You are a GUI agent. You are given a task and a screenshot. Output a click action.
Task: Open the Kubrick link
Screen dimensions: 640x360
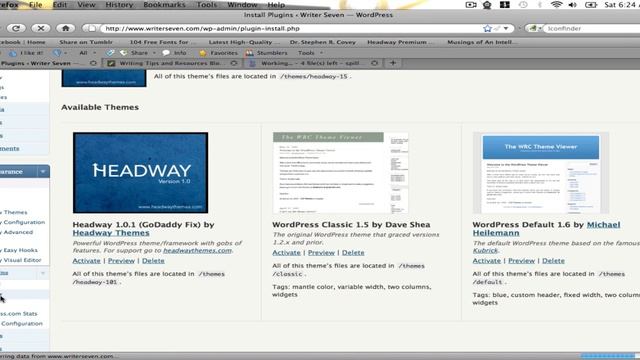(485, 250)
